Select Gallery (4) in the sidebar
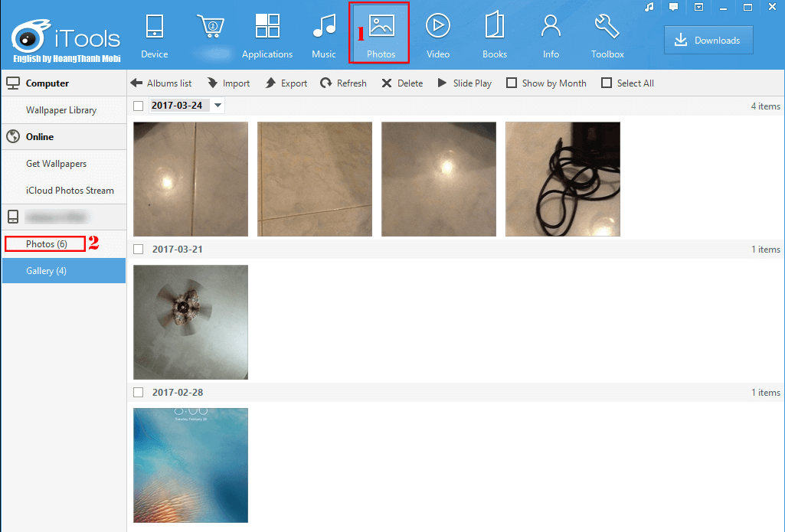This screenshot has width=785, height=532. 46,271
